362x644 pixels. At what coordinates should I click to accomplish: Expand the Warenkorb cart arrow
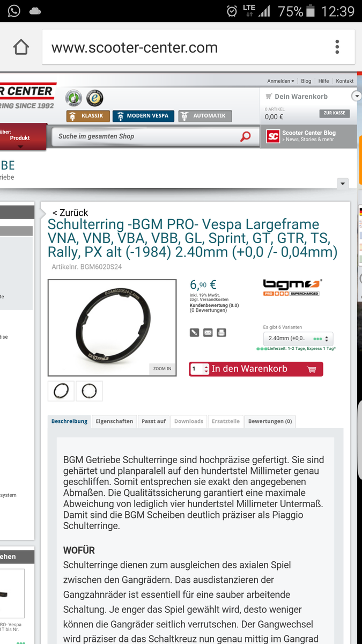(x=356, y=96)
